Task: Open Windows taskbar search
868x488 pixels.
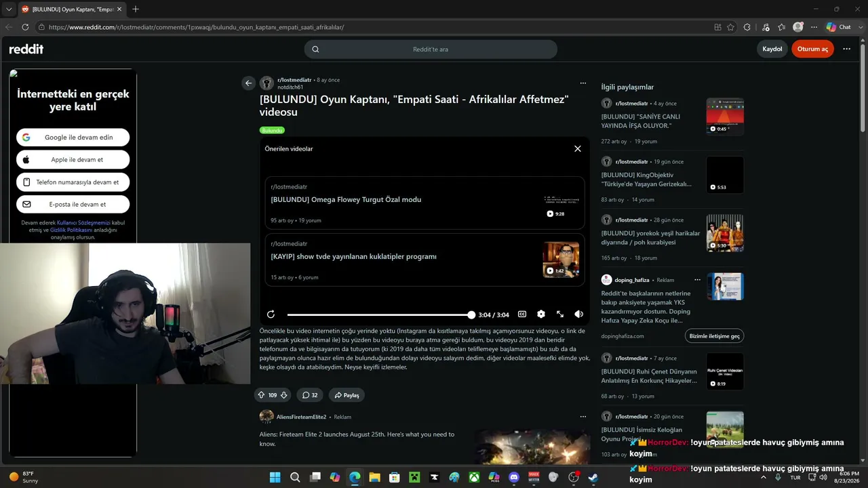Action: pos(295,477)
